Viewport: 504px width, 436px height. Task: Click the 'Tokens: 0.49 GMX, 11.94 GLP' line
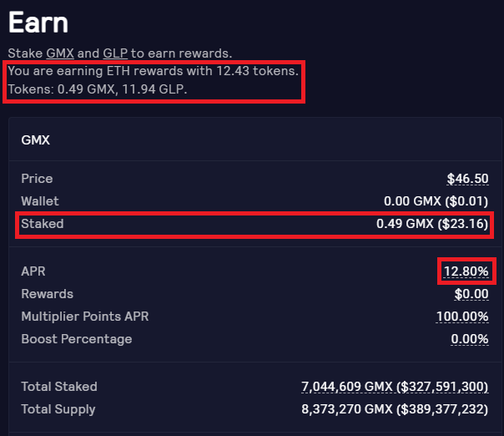(x=98, y=89)
